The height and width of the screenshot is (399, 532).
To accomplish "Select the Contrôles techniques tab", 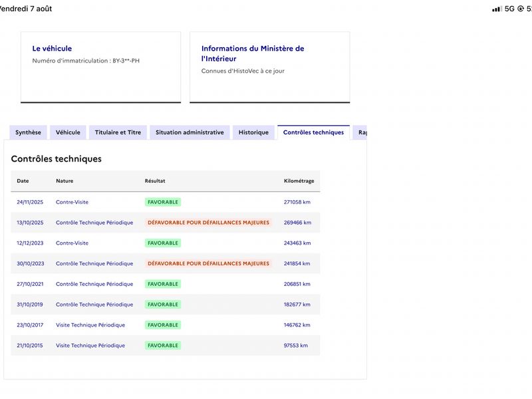I will [x=313, y=132].
